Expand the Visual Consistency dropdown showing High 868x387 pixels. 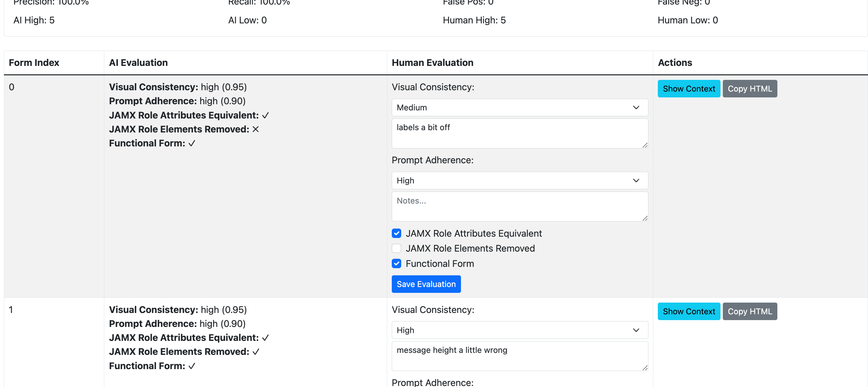click(x=519, y=330)
